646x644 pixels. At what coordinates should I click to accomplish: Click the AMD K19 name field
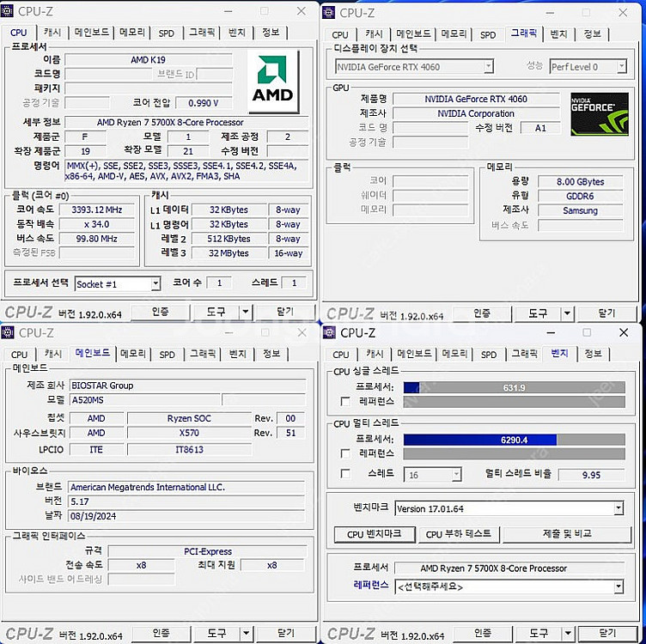click(x=149, y=60)
